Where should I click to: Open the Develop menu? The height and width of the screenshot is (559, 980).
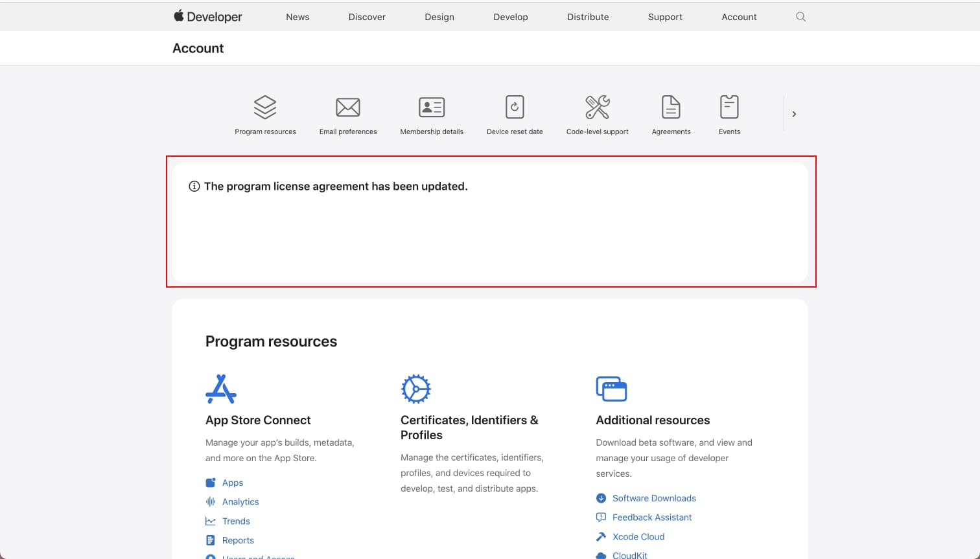(x=510, y=17)
